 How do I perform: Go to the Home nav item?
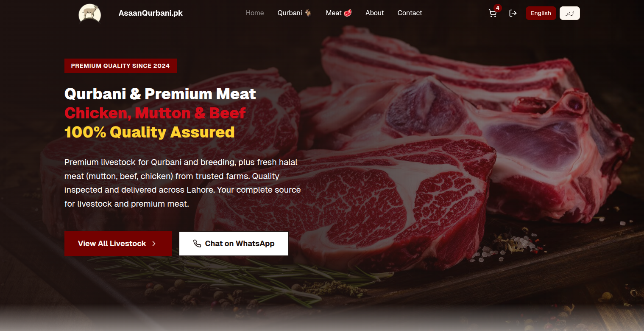[255, 13]
